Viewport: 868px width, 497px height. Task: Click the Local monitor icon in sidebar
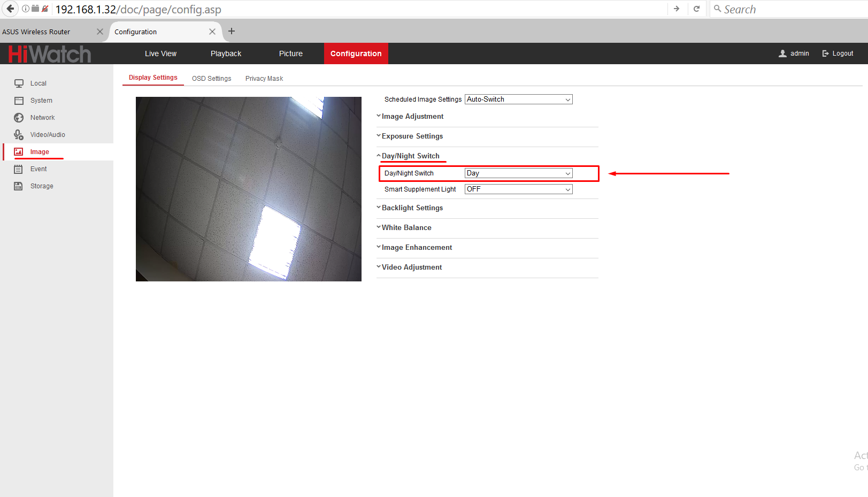pos(19,83)
